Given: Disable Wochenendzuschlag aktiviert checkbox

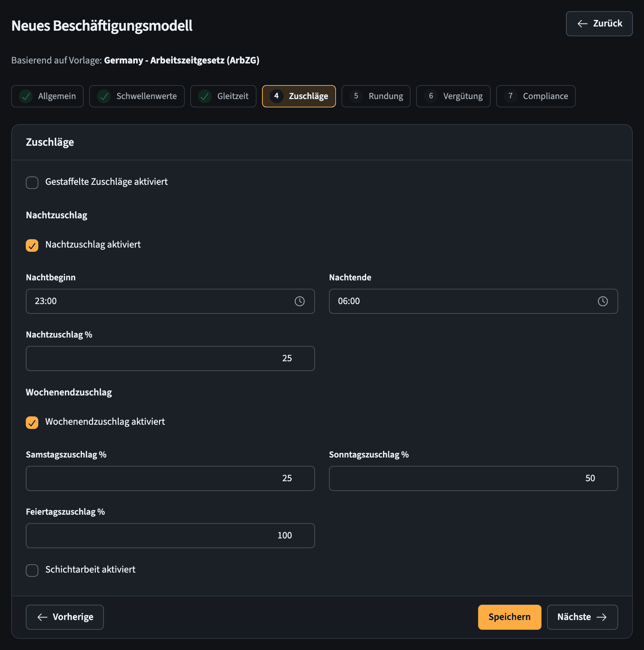Looking at the screenshot, I should click(32, 422).
